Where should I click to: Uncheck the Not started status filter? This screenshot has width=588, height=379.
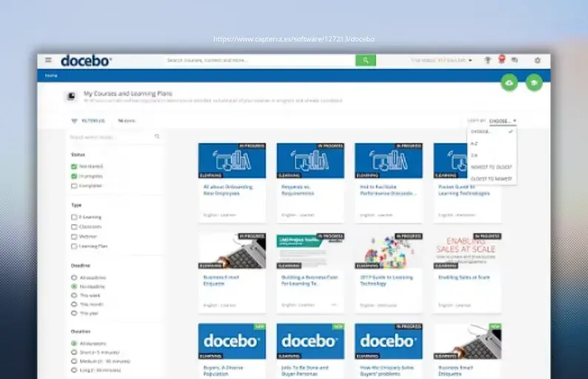pyautogui.click(x=74, y=167)
